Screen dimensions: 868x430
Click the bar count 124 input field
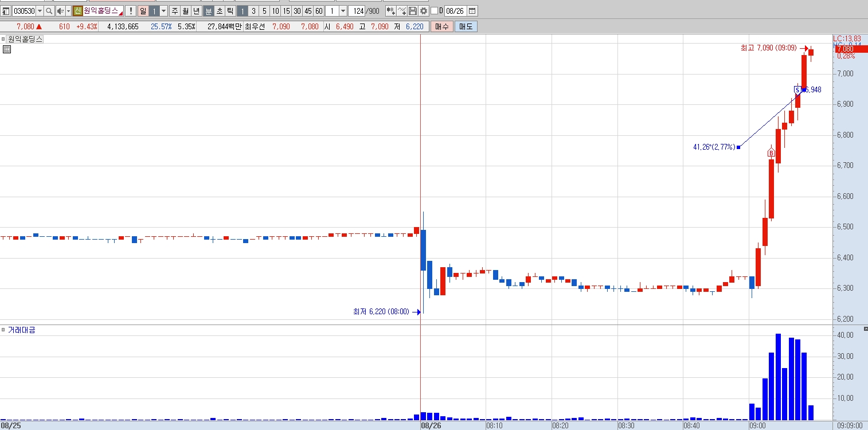pyautogui.click(x=357, y=11)
